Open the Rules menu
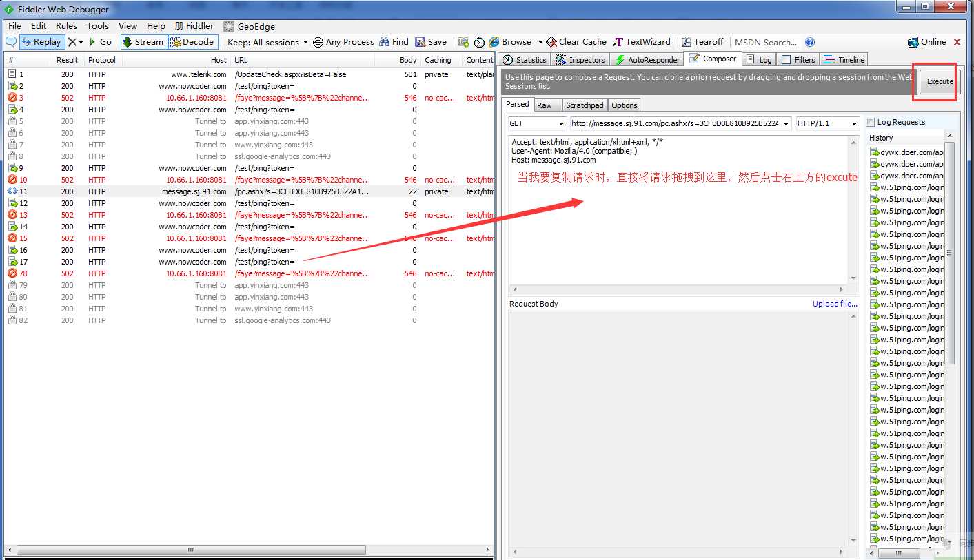This screenshot has height=560, width=974. [x=66, y=26]
